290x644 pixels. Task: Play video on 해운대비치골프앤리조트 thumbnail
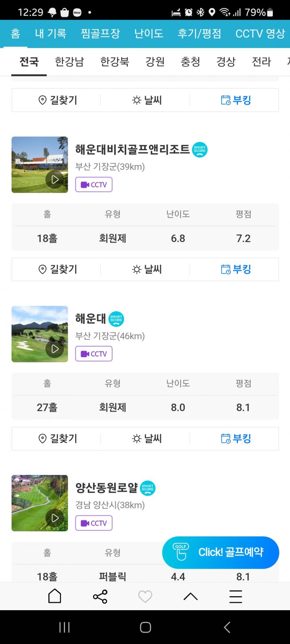click(x=55, y=179)
